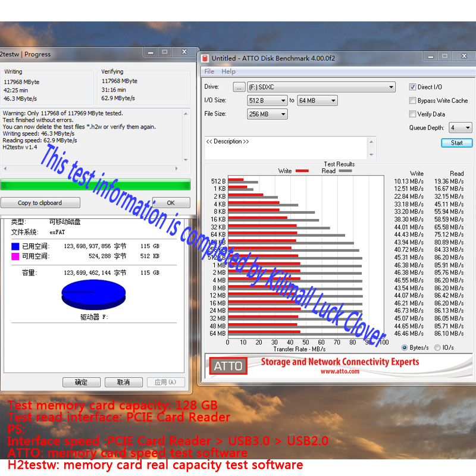Click the 512 B write speed 10.13 MB/s
Image resolution: width=476 pixels, height=476 pixels.
[x=409, y=181]
